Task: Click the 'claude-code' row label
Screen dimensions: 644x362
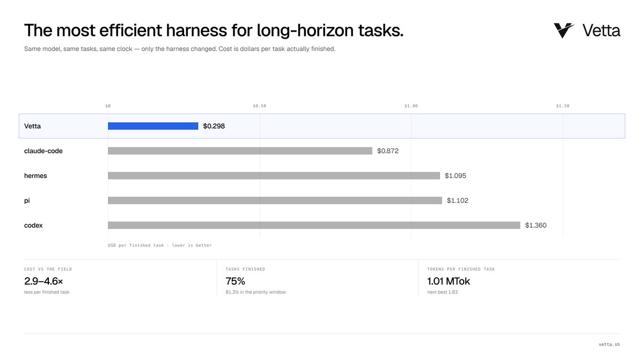Action: 43,151
